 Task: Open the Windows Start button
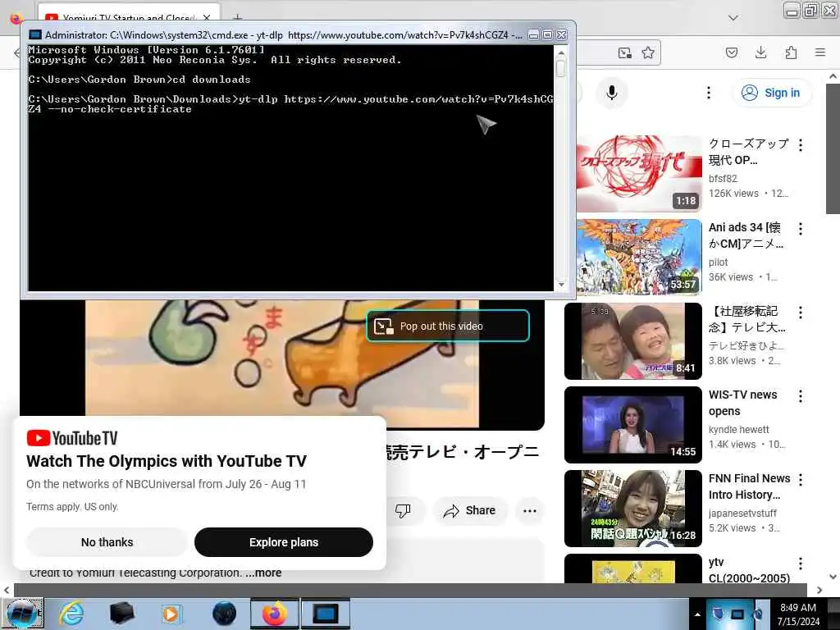21,614
